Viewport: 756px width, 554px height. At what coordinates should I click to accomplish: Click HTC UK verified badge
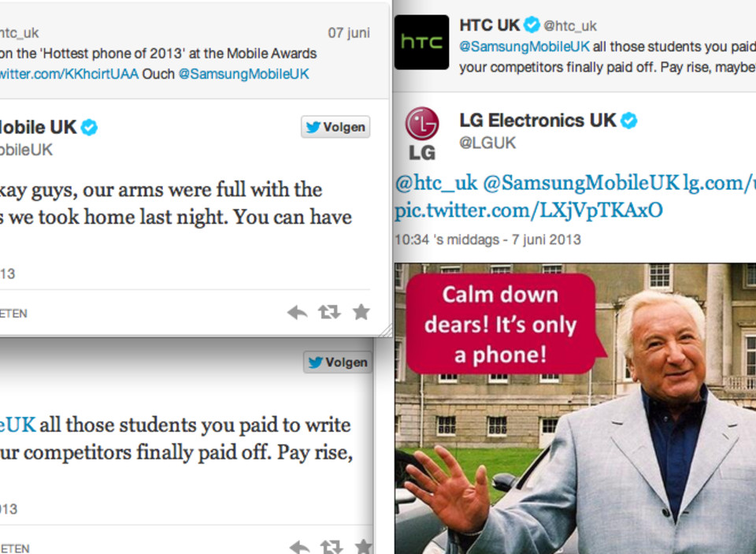[x=532, y=24]
